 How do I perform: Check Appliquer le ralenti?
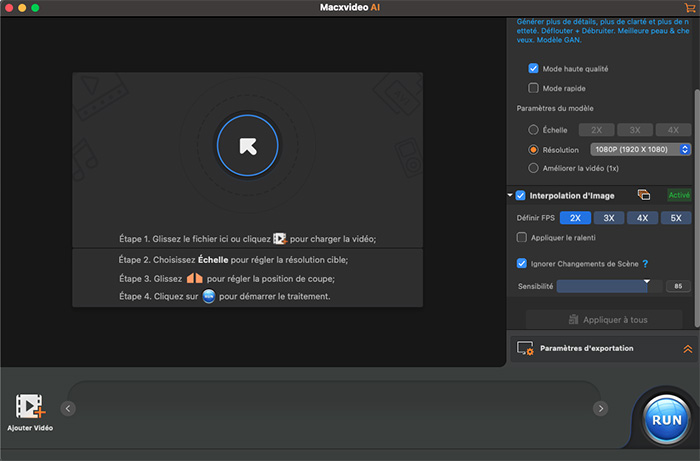[x=521, y=237]
